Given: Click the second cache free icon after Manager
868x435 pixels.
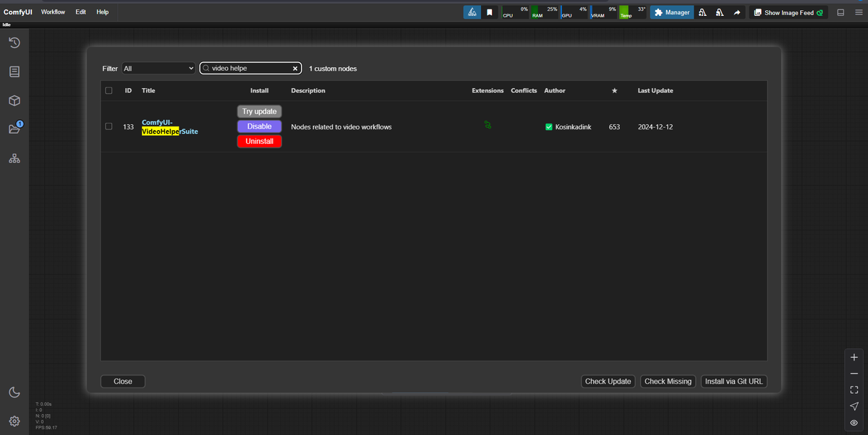Looking at the screenshot, I should tap(720, 12).
